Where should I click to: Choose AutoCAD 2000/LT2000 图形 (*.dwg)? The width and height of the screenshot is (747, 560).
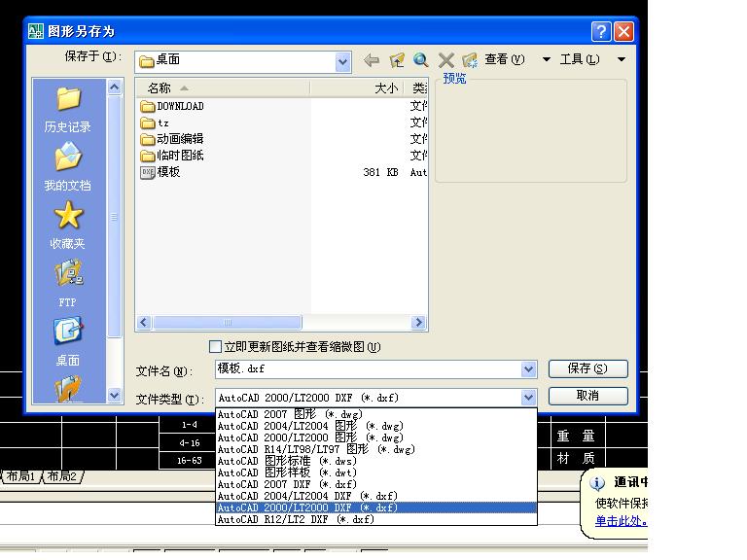click(376, 437)
